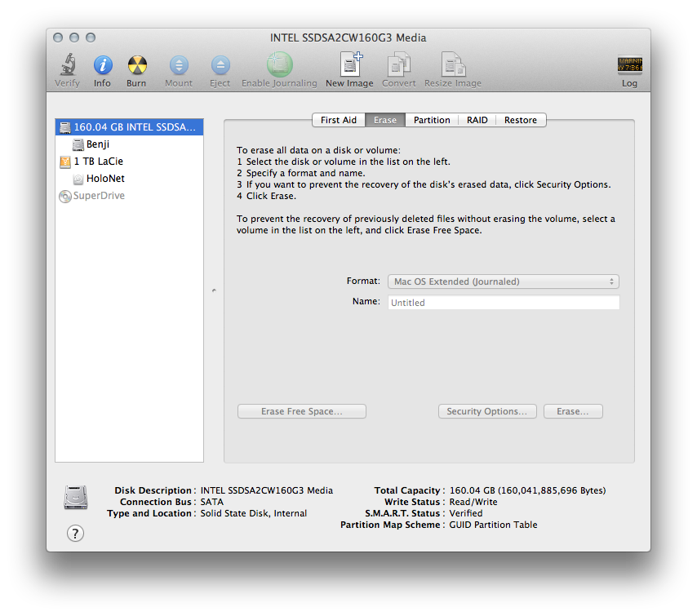Click the Connection Bus SATA value
Screen dimensions: 697x616
(211, 502)
